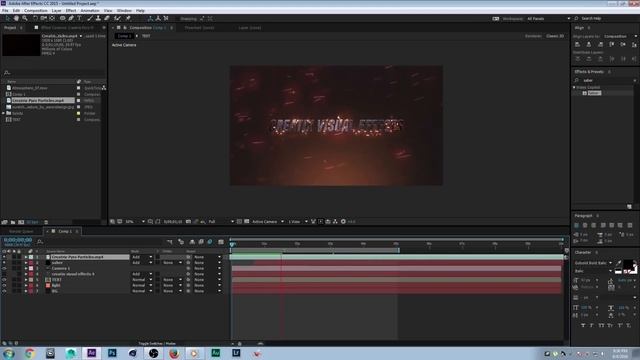
Task: Select the Unified Camera tool
Action: [x=43, y=18]
